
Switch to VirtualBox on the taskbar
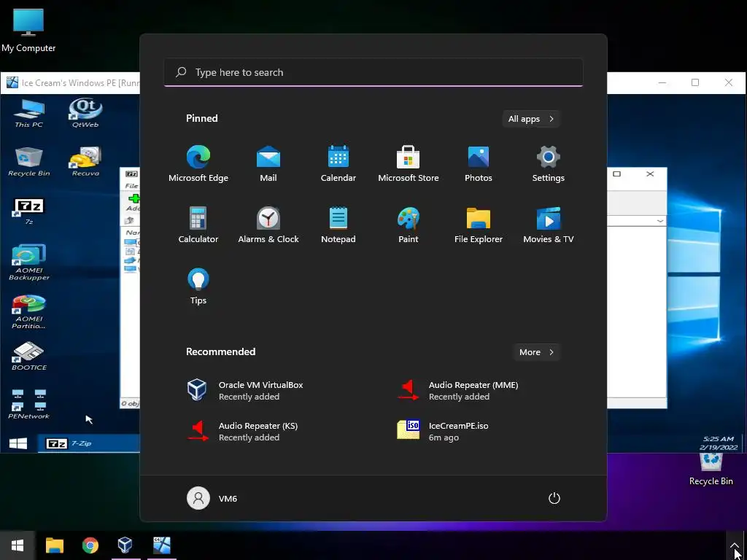[x=125, y=545]
